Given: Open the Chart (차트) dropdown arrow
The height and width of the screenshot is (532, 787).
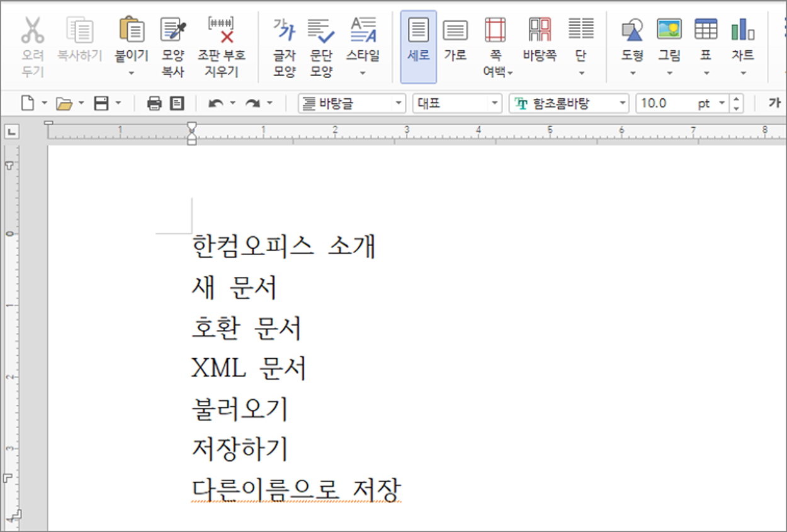Looking at the screenshot, I should coord(743,73).
